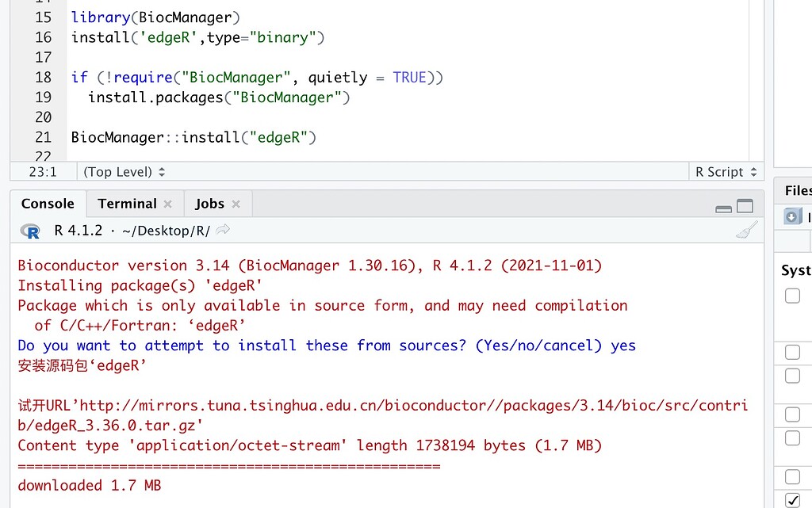Open the (Top Level) scope dropdown
The width and height of the screenshot is (812, 508).
[124, 172]
